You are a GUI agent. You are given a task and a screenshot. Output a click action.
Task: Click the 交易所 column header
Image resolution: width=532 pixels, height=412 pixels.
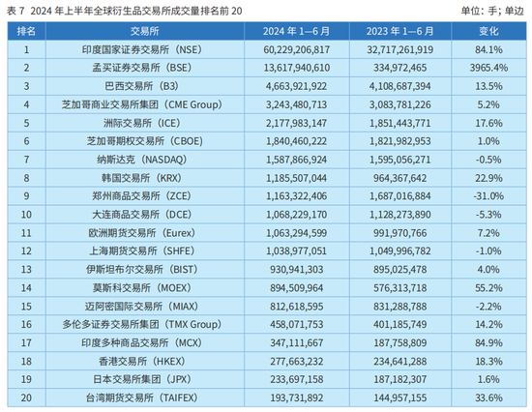coord(145,31)
